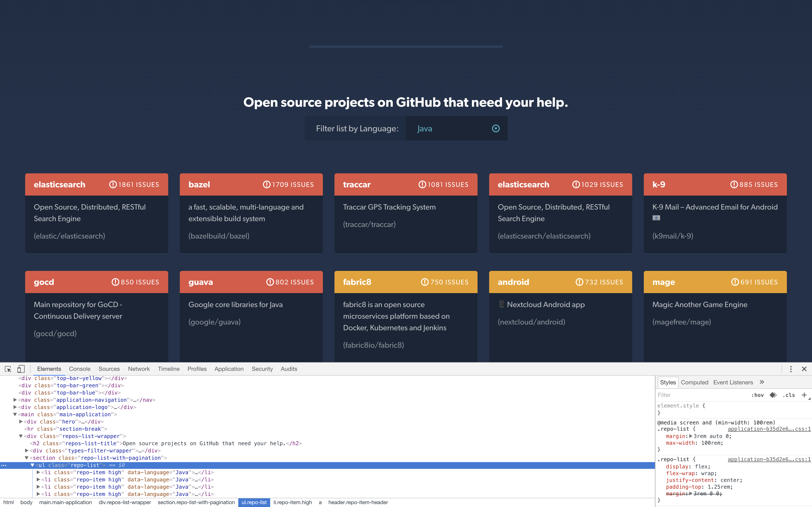The width and height of the screenshot is (812, 507).
Task: Switch to the Network tab in DevTools
Action: (x=139, y=369)
